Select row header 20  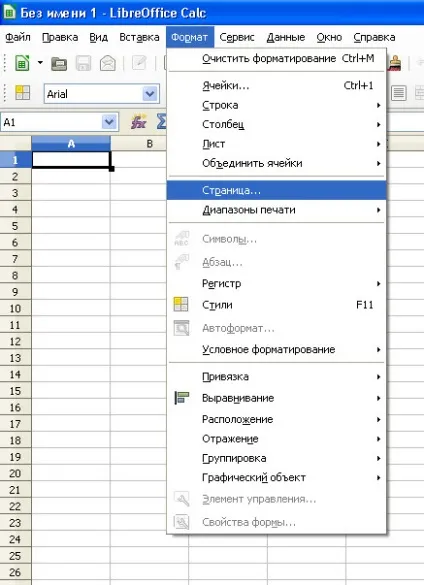[x=15, y=473]
